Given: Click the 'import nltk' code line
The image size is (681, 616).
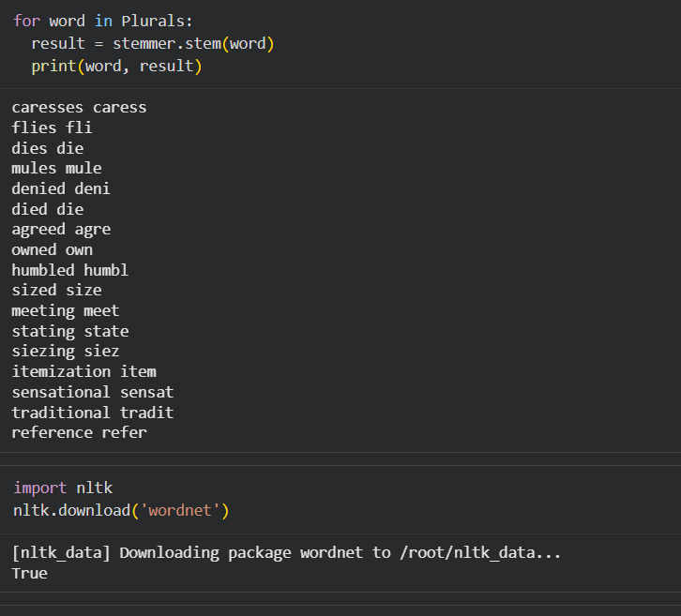Looking at the screenshot, I should [63, 488].
